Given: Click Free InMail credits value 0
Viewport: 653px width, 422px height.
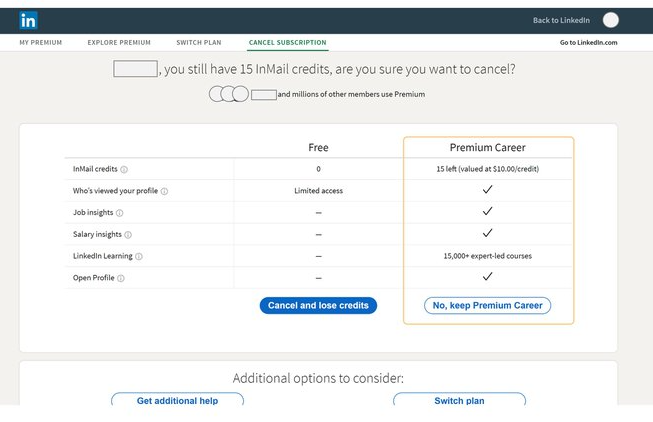Looking at the screenshot, I should click(318, 169).
